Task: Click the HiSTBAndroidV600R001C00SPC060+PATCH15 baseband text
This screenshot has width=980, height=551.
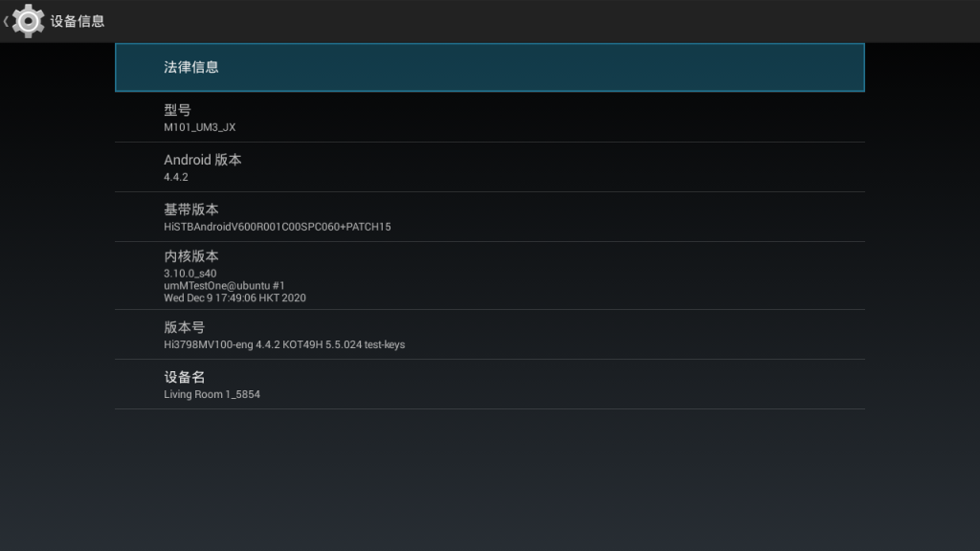Action: click(277, 227)
